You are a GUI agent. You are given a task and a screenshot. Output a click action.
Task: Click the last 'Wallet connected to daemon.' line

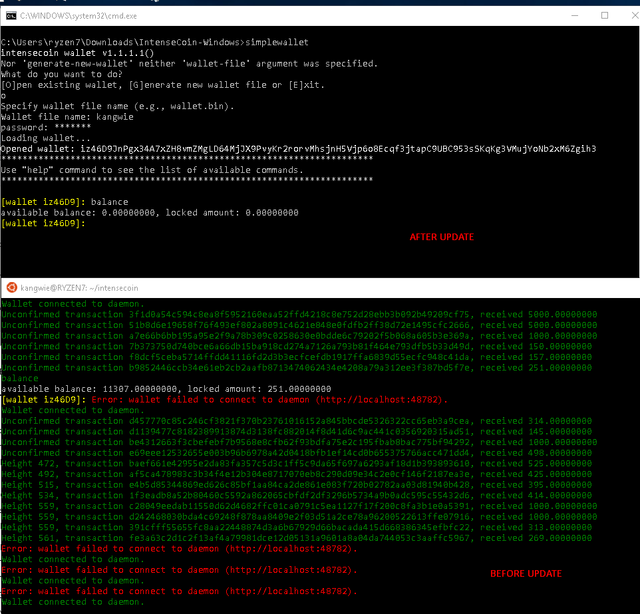tap(73, 602)
